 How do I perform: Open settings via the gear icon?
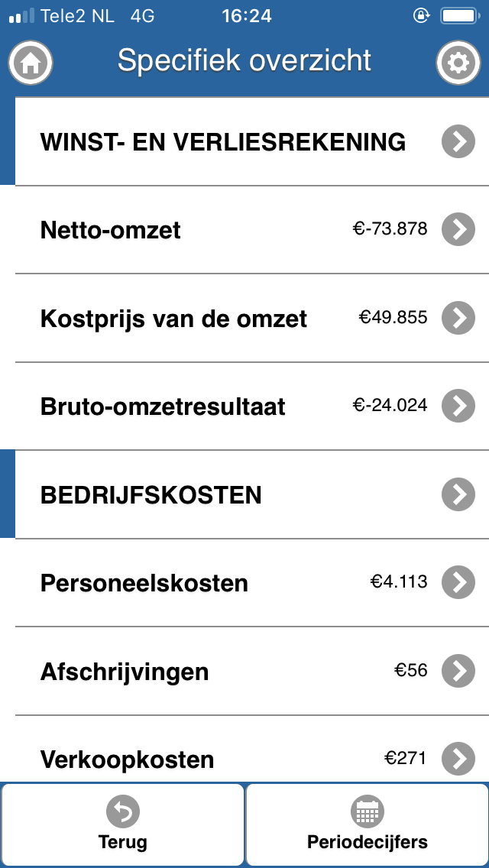458,63
